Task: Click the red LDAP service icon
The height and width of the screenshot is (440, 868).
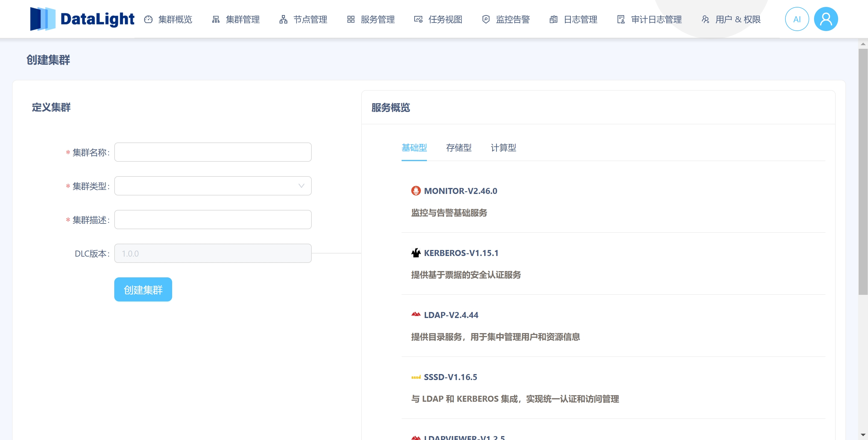Action: (416, 314)
